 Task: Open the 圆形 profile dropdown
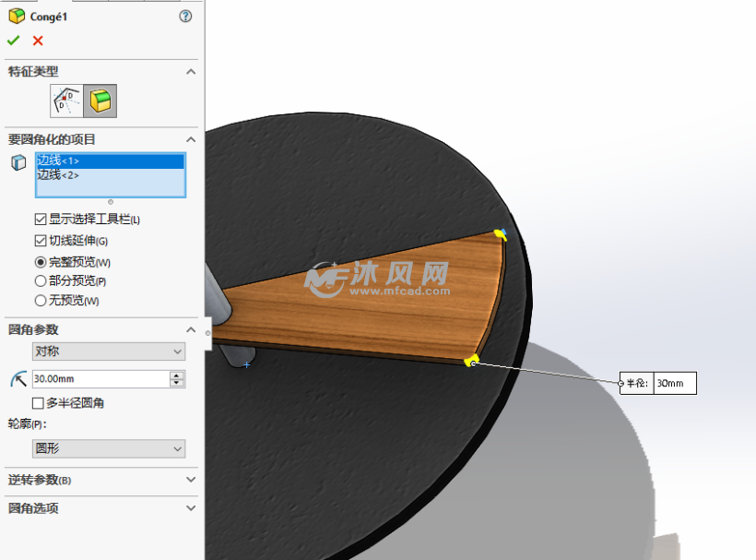(109, 448)
